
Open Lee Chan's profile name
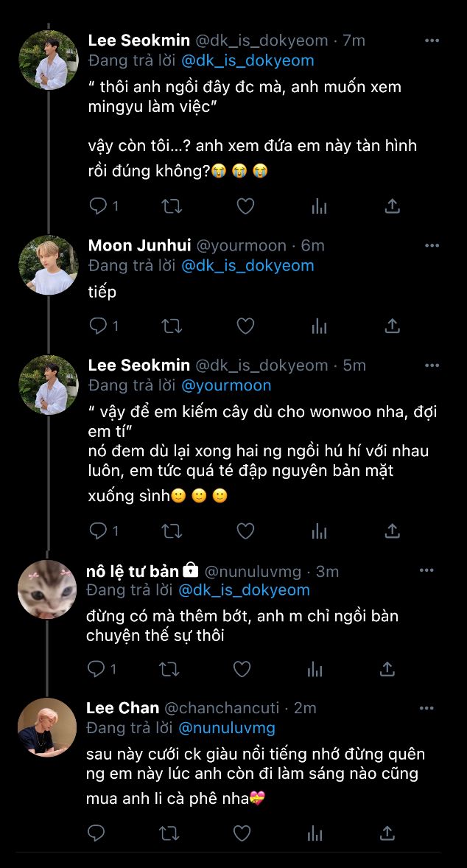tap(122, 708)
